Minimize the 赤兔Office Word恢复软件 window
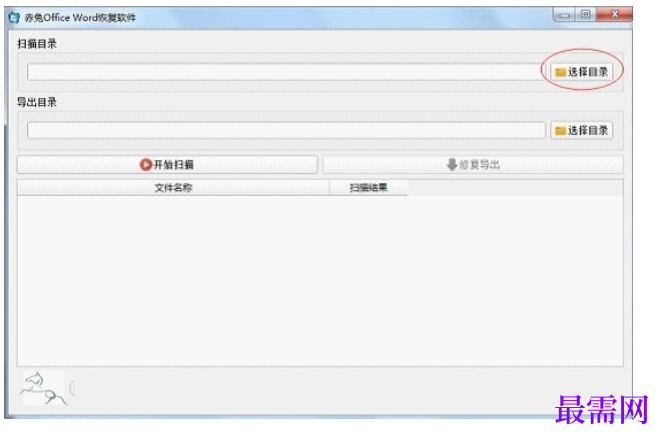Screen dimensions: 667x441 click(564, 15)
